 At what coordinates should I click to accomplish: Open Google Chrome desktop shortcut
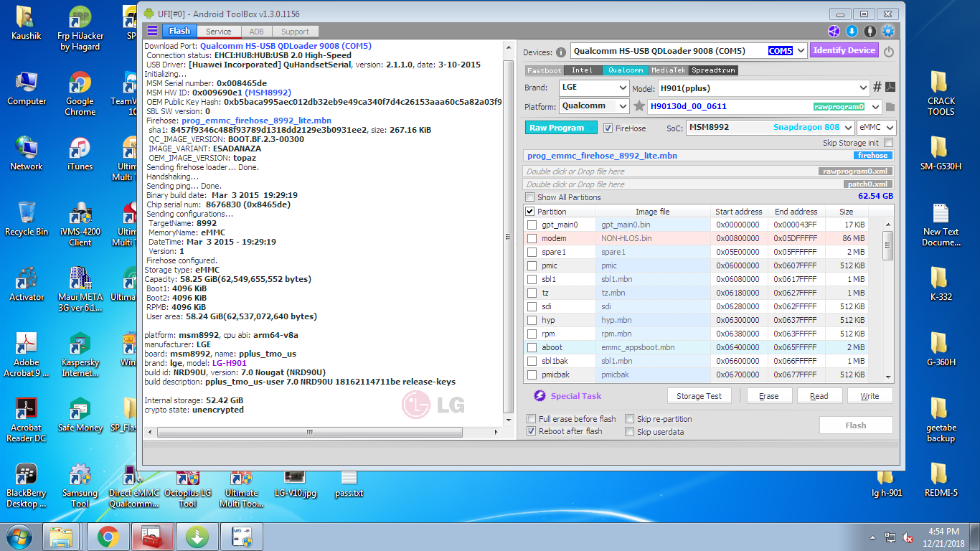[x=80, y=94]
